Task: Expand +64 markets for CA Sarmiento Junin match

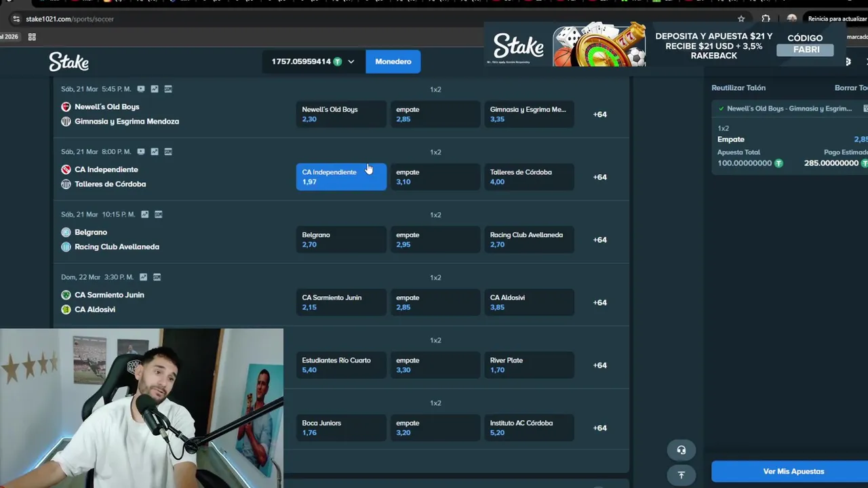Action: tap(600, 302)
